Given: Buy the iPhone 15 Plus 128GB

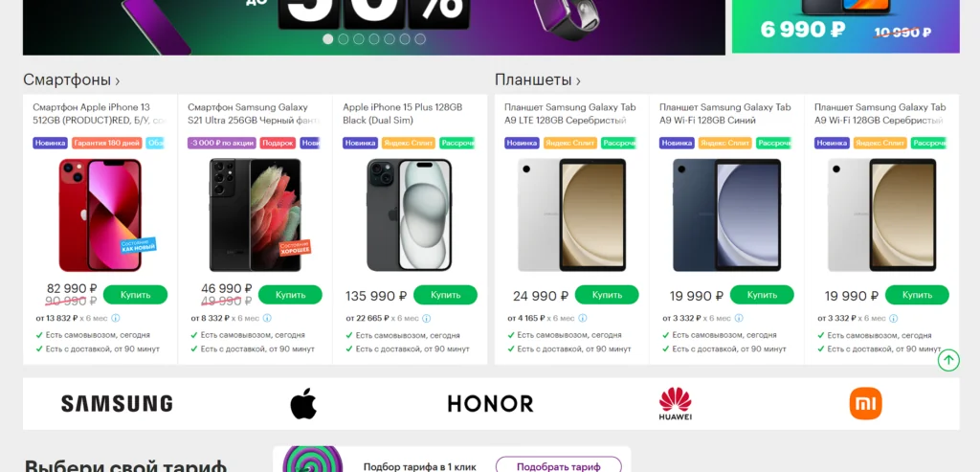Looking at the screenshot, I should [445, 295].
